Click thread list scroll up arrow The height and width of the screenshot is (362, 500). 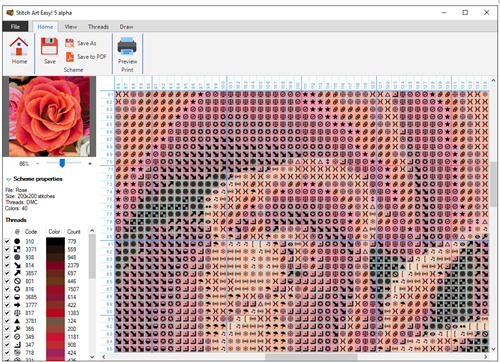(x=92, y=230)
